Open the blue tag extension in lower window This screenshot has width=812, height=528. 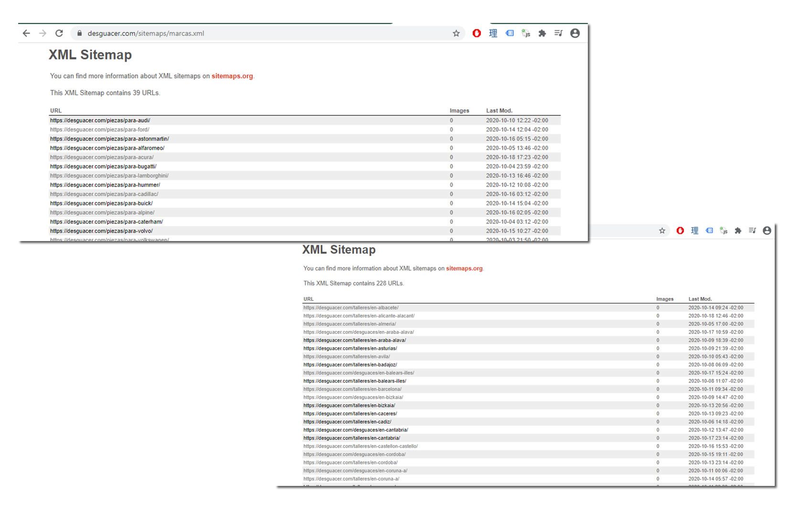click(x=709, y=231)
